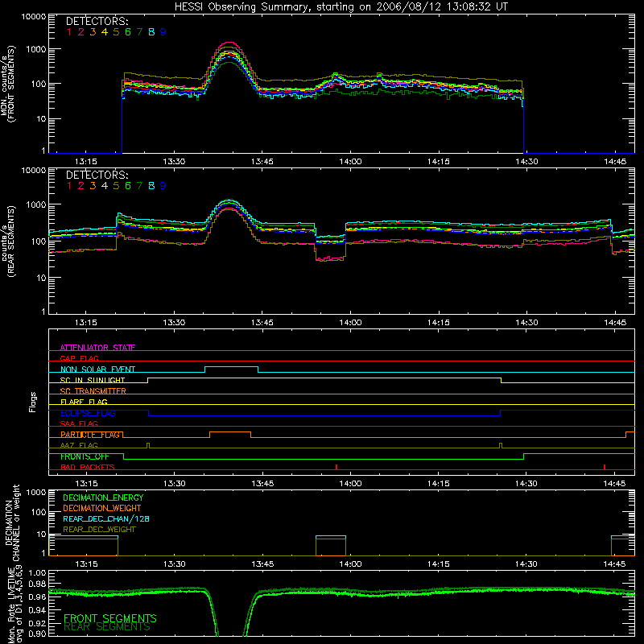
Task: Click the DECIMATION_WEIGHT legend entry
Action: coord(102,508)
